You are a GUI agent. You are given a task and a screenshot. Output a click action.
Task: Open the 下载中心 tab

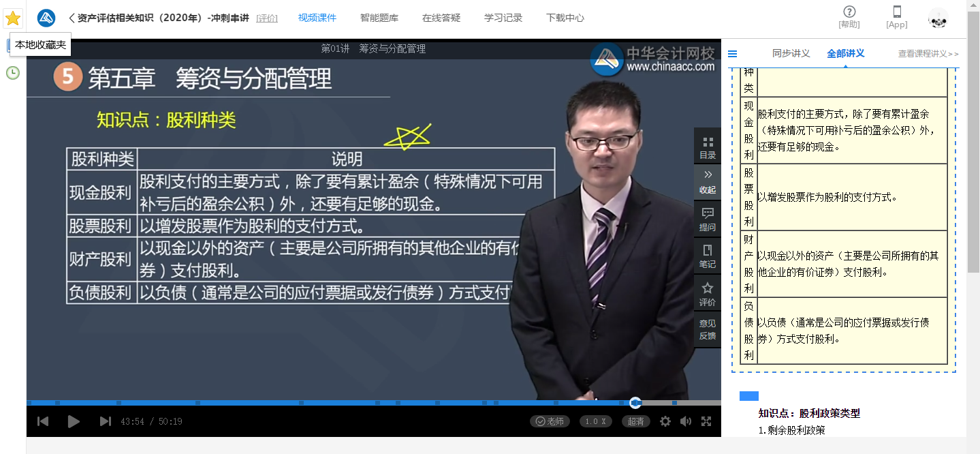565,18
